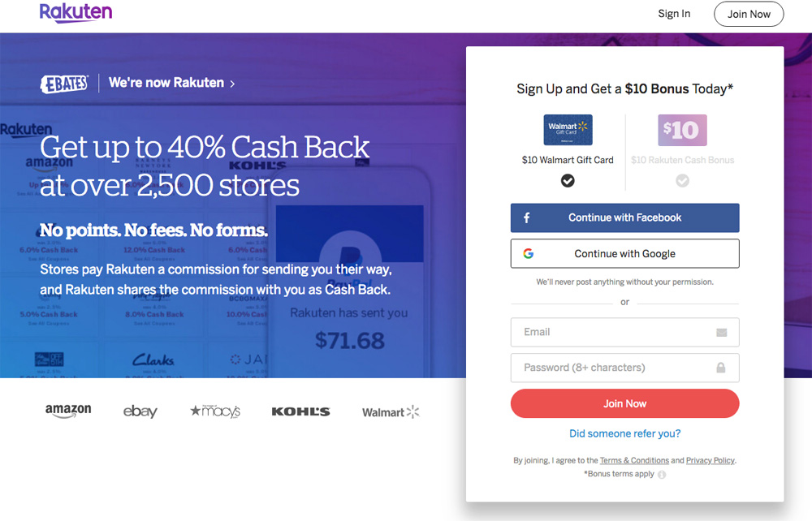Select the $10 Walmart Gift Card checkmark
The height and width of the screenshot is (521, 812).
[568, 181]
